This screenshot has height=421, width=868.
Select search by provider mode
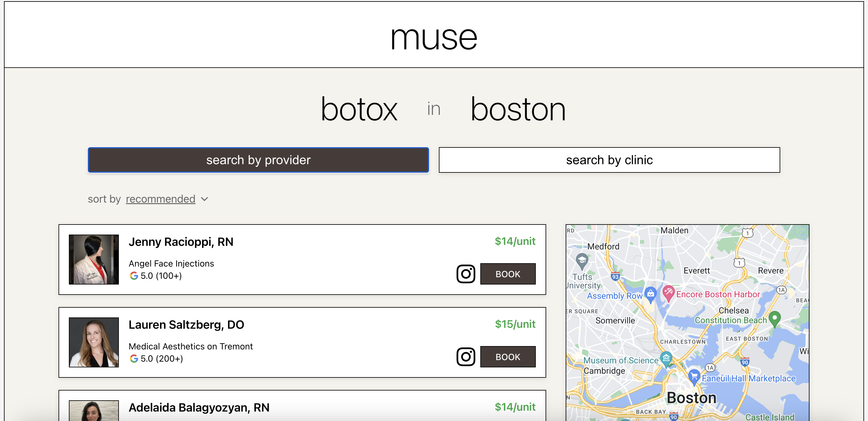(258, 160)
